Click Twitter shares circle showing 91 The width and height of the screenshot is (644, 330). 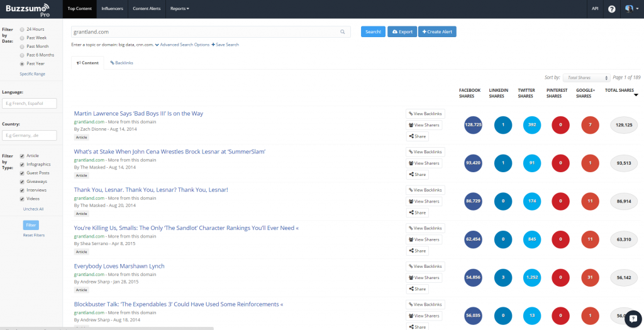tap(532, 163)
